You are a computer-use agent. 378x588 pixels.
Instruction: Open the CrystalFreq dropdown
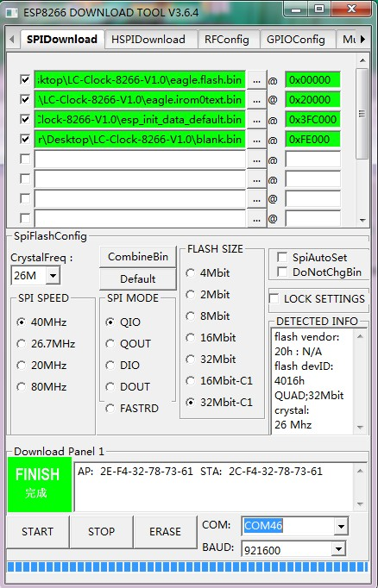pos(53,276)
